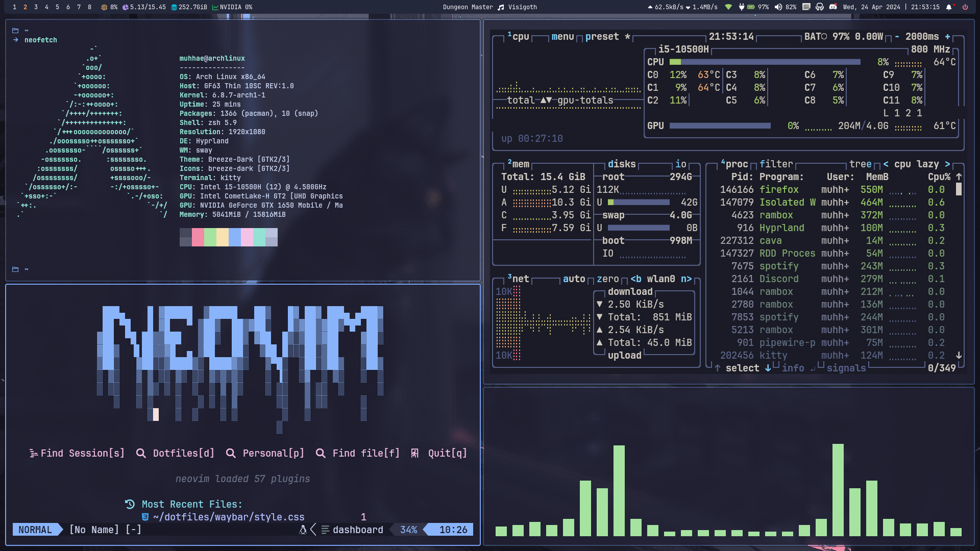Click the screenshot tray icon in waybar
The image size is (980, 551).
806,7
